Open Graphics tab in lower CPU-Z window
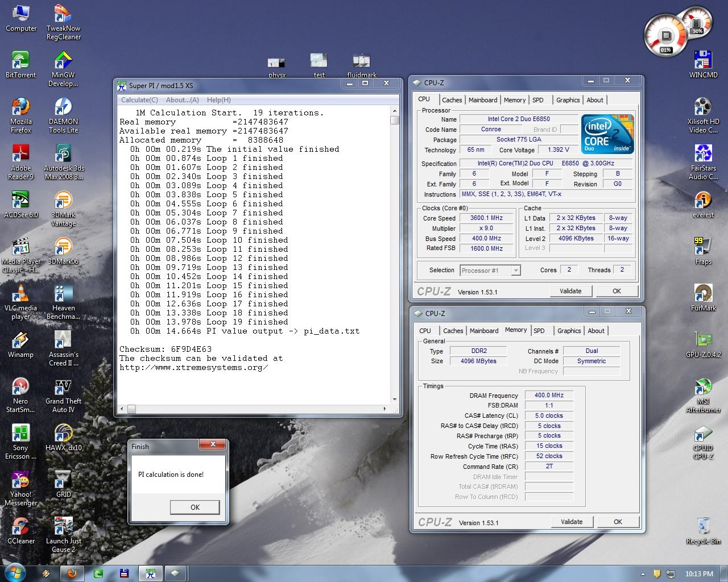Image resolution: width=728 pixels, height=582 pixels. coord(569,331)
